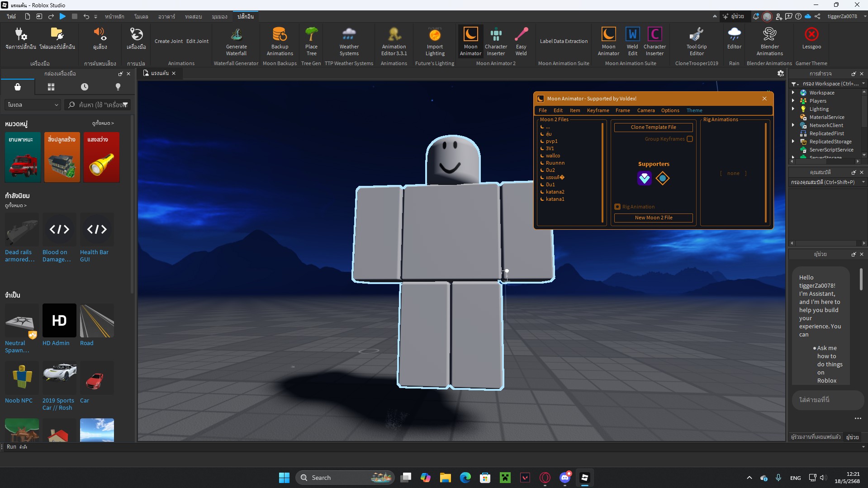Open the Moon Animator 2 plugin
The image size is (868, 488).
click(470, 41)
